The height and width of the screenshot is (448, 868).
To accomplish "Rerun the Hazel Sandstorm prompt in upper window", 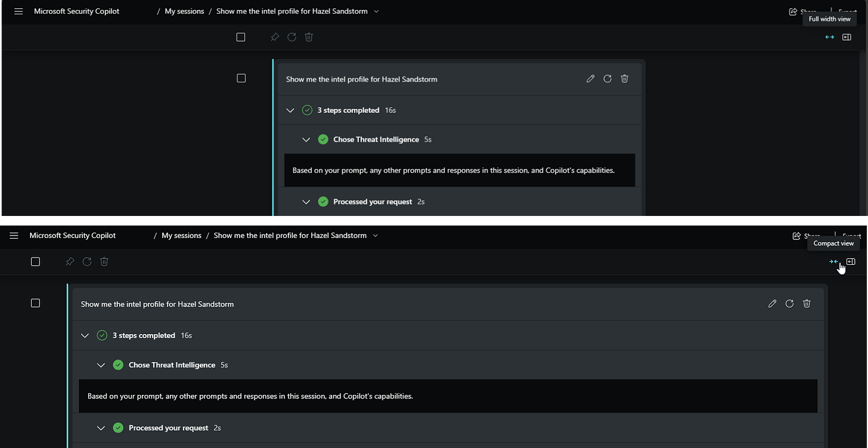I will (607, 79).
